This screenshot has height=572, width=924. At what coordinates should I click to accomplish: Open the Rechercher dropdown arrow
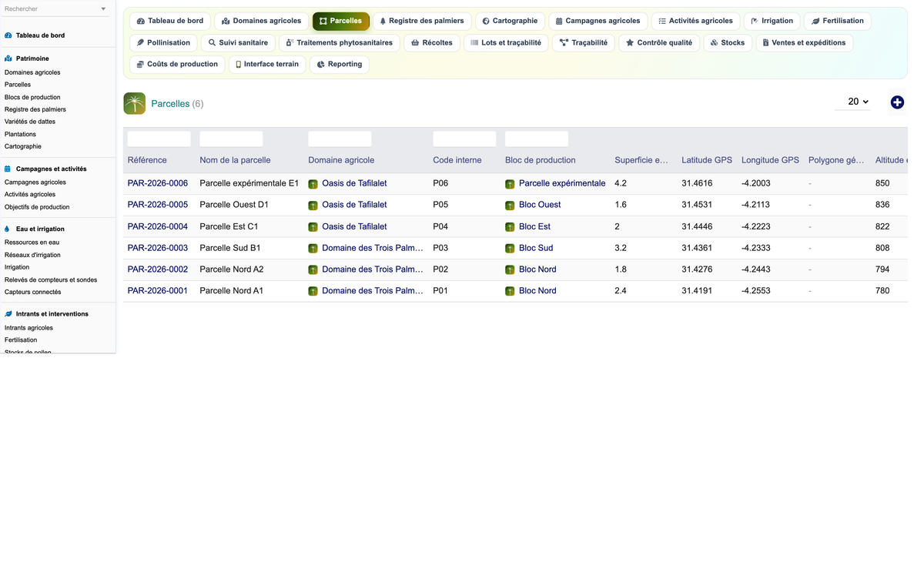point(104,9)
